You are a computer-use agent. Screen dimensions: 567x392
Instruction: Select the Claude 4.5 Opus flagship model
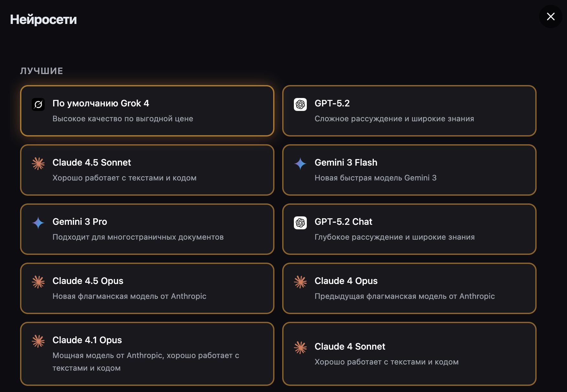[147, 288]
